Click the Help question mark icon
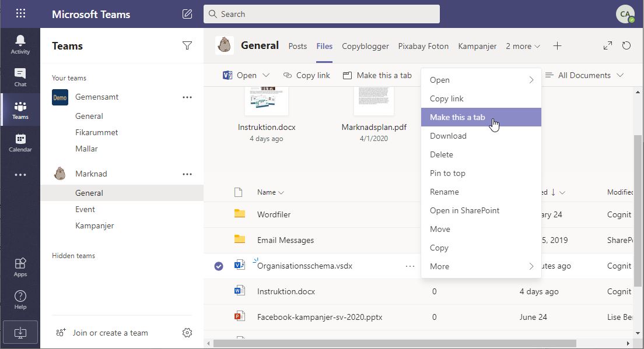The width and height of the screenshot is (644, 349). click(x=20, y=299)
